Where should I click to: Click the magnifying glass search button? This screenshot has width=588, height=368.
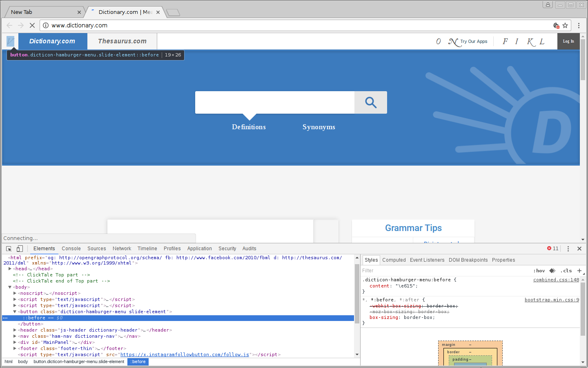[x=371, y=102]
